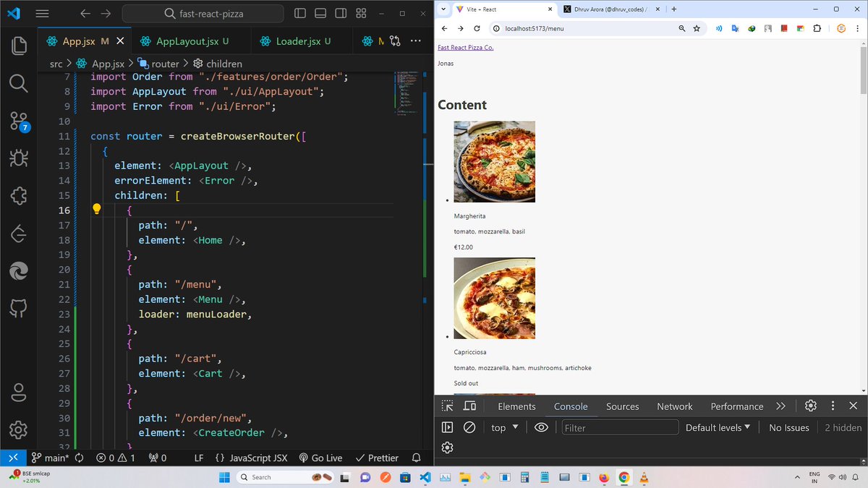Open the Run and Debug view

19,158
